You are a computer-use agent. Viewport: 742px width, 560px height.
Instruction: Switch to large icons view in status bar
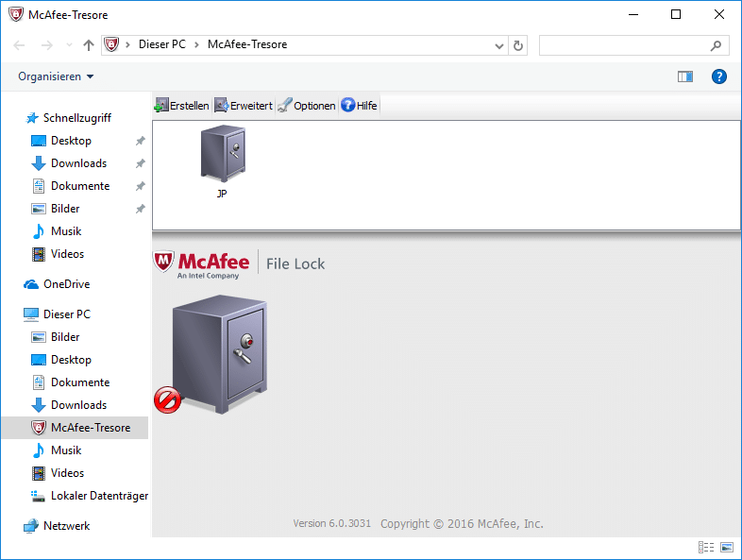coord(727,547)
